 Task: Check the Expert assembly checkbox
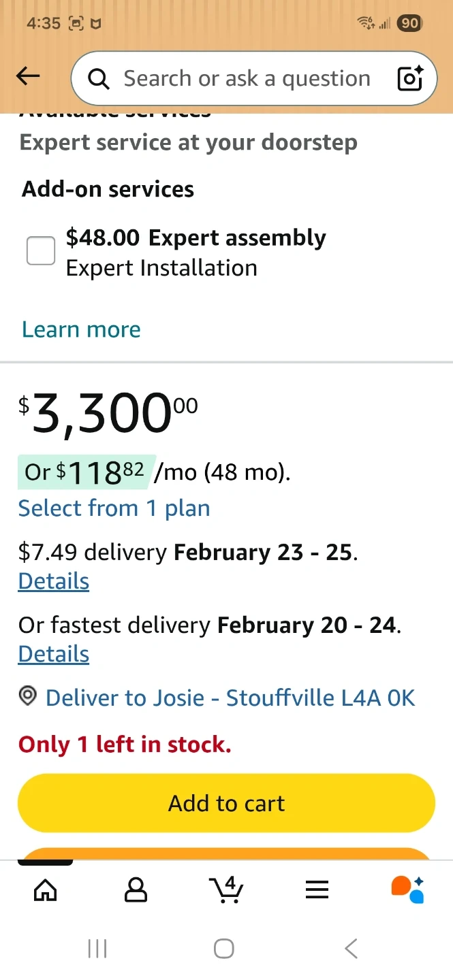[x=41, y=251]
